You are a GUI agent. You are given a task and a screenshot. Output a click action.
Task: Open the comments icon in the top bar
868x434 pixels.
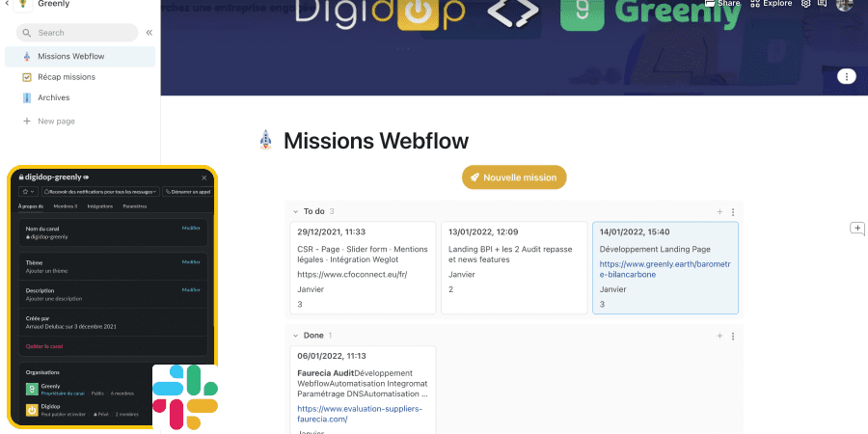click(x=823, y=3)
